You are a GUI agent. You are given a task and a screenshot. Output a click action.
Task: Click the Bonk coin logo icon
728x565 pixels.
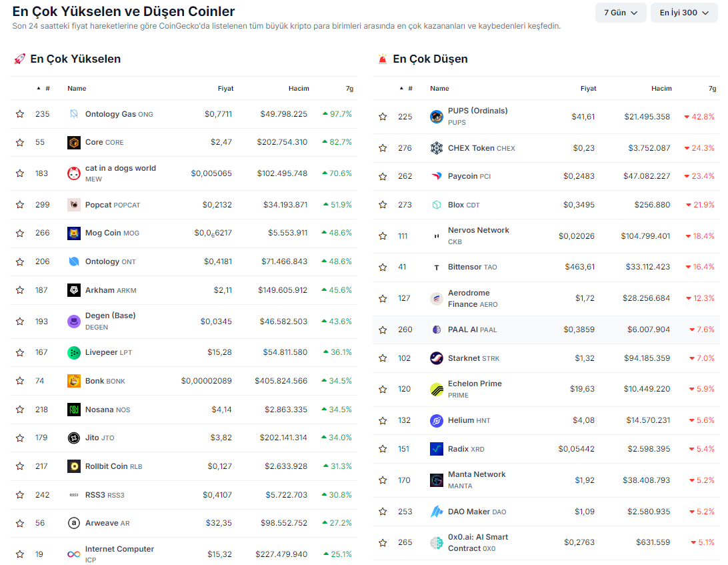(74, 381)
